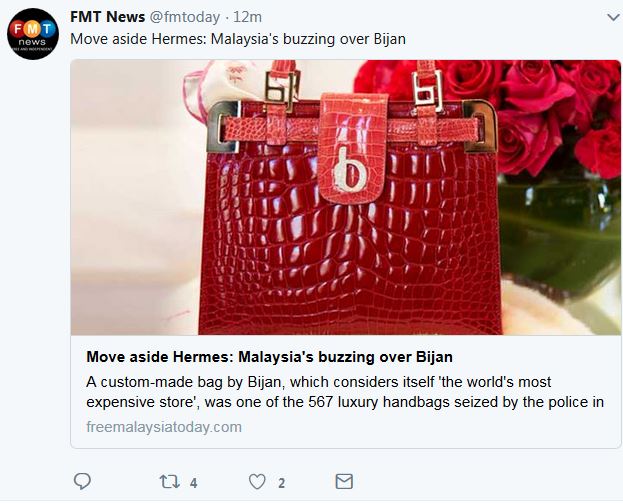Click the retweet count of 4
The width and height of the screenshot is (623, 504).
(x=193, y=483)
